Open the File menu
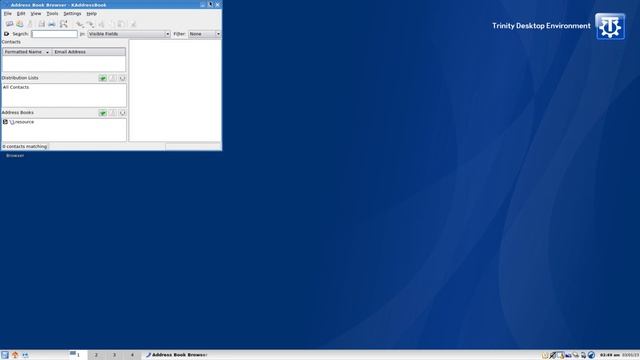This screenshot has height=360, width=640. click(8, 13)
